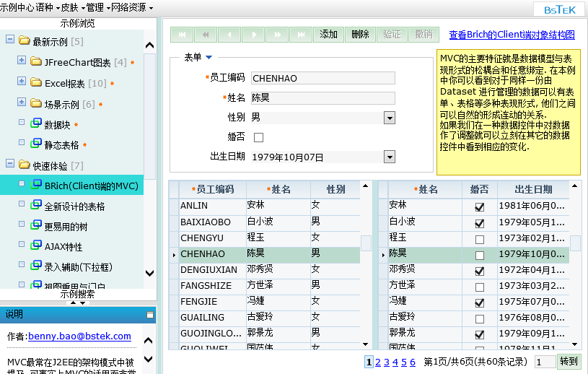Click the first record navigation icon
Image resolution: width=588 pixels, height=374 pixels.
[182, 35]
